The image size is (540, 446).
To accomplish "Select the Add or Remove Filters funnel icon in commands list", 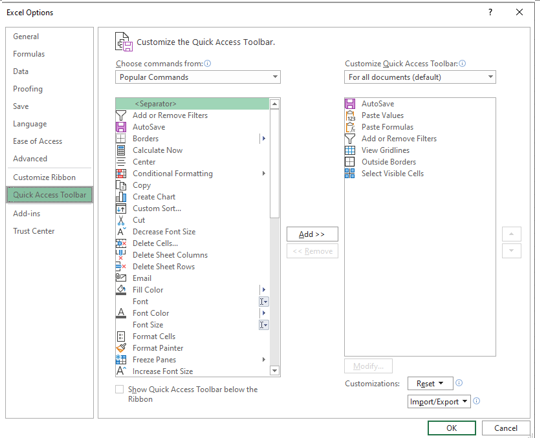I will pyautogui.click(x=121, y=115).
